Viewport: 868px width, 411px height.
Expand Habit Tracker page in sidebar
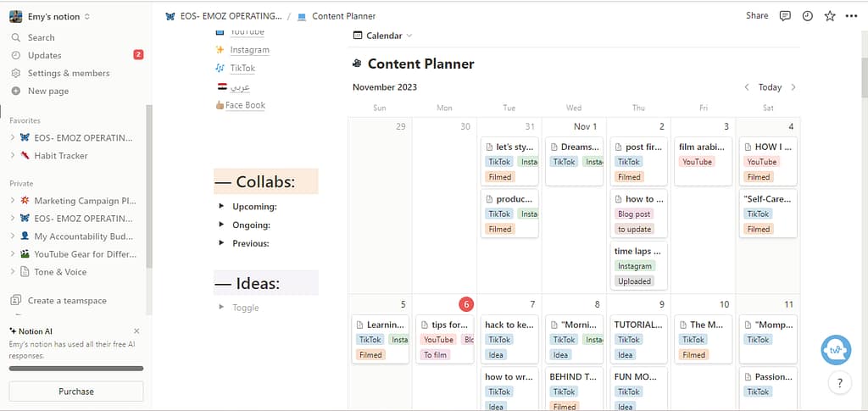pyautogui.click(x=13, y=156)
